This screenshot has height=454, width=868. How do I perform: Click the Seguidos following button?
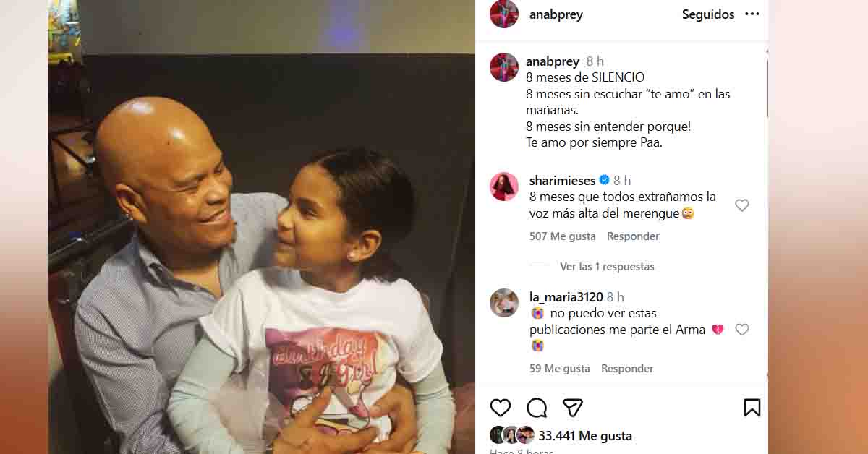(708, 14)
